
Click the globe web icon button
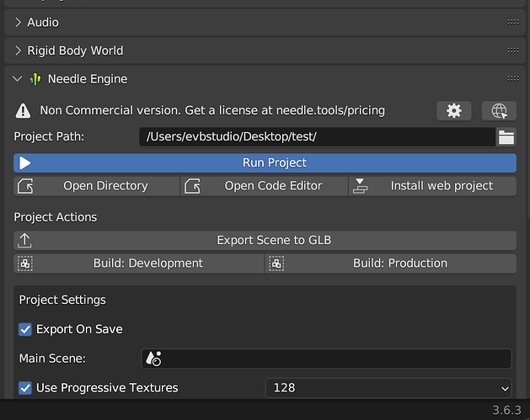(x=499, y=110)
